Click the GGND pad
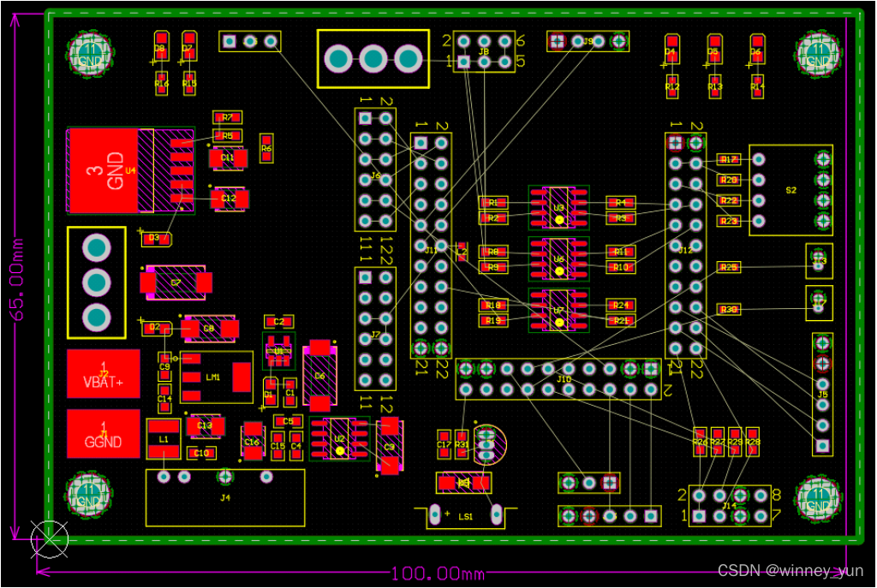The height and width of the screenshot is (588, 877). [104, 434]
